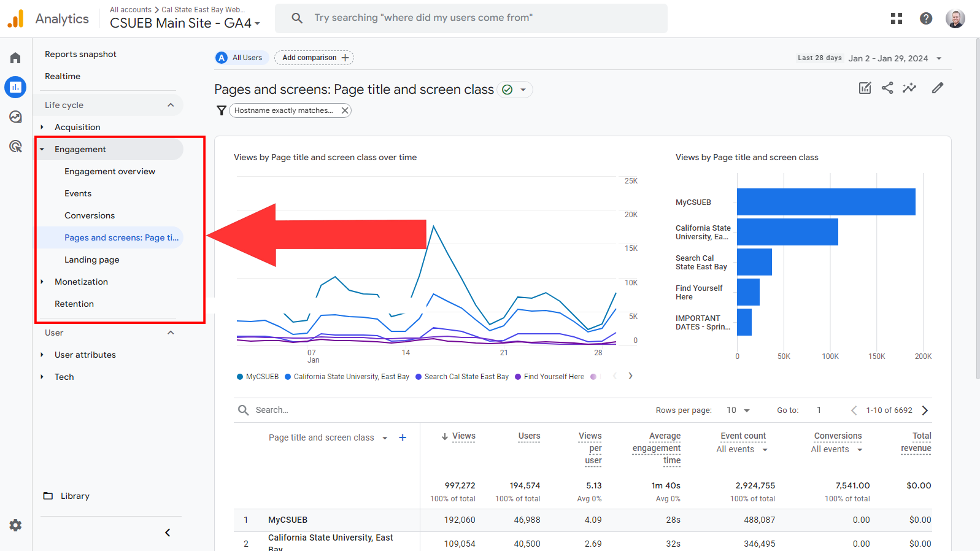Toggle California State University legend series

pos(347,377)
